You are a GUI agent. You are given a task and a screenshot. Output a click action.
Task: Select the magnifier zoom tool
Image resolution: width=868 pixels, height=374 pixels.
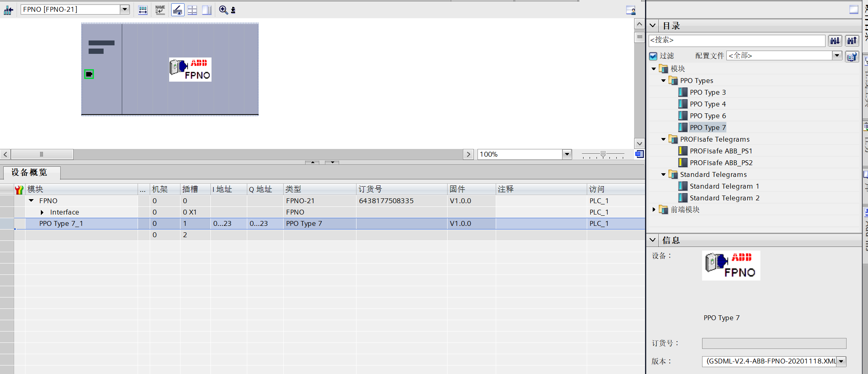coord(223,10)
